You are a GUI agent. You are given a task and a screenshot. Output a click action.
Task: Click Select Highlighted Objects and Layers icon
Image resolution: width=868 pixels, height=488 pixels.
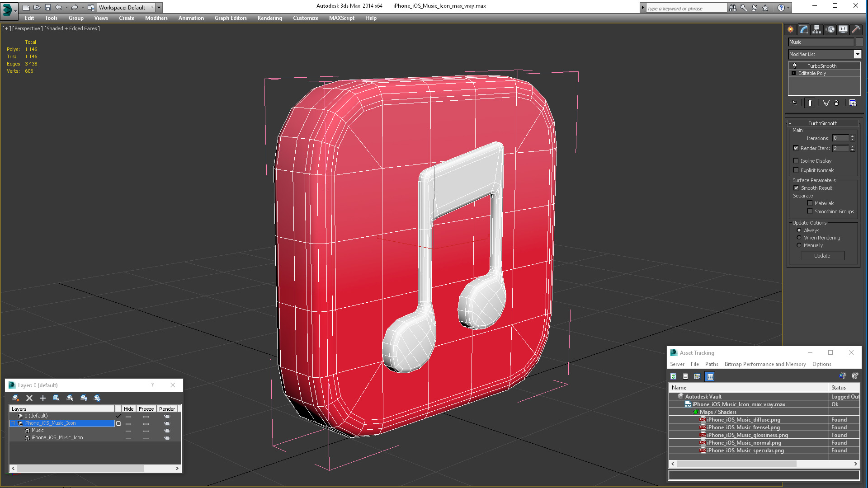coord(57,398)
